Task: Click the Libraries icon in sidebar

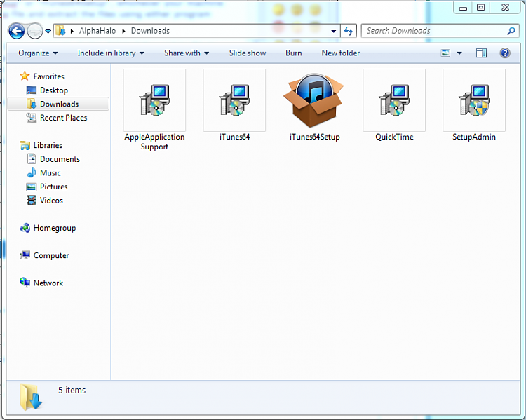Action: click(x=25, y=145)
